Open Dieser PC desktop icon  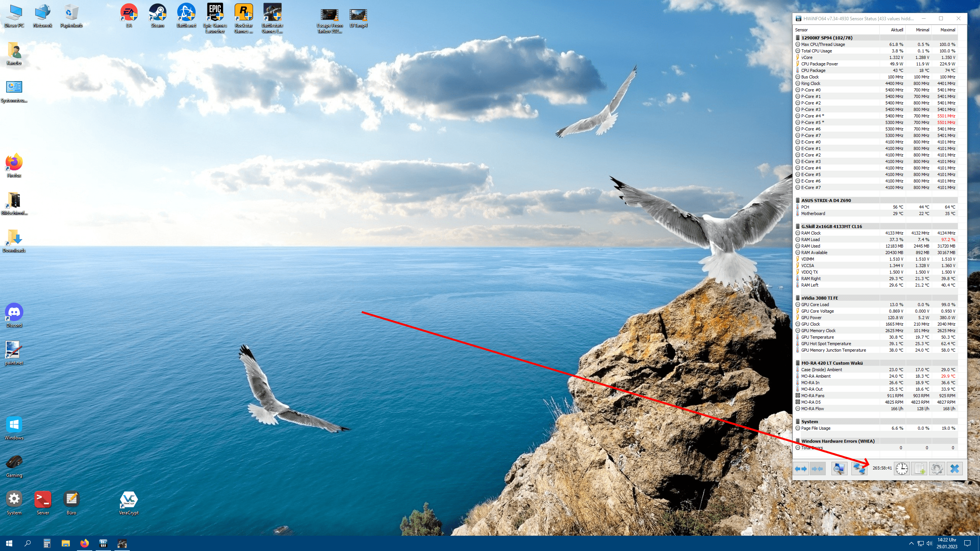tap(14, 16)
